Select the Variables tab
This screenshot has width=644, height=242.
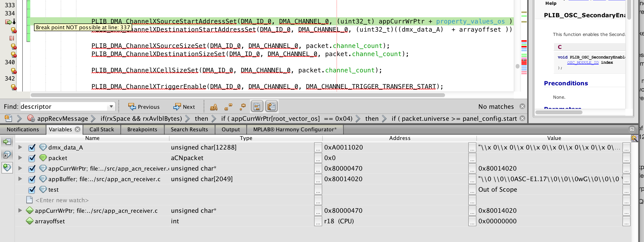60,129
